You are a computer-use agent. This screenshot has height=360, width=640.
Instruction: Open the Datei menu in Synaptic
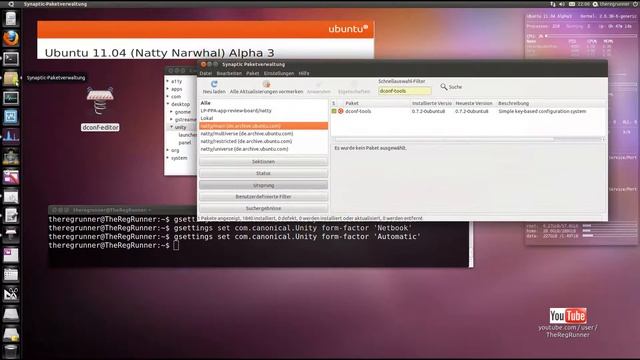(205, 73)
